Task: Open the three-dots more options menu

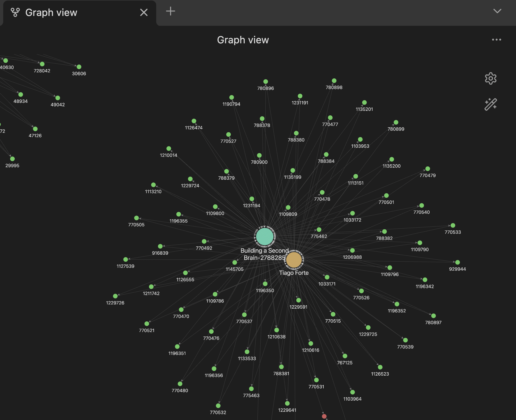Action: (496, 40)
